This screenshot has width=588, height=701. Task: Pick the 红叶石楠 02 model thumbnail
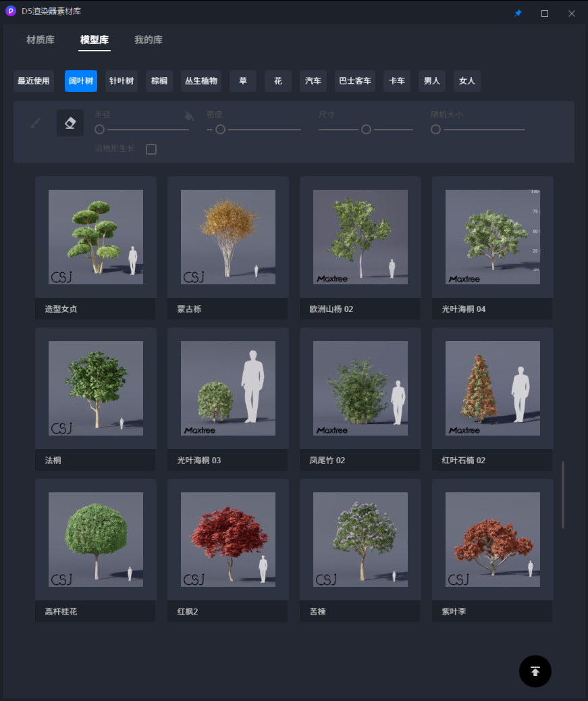tap(493, 388)
